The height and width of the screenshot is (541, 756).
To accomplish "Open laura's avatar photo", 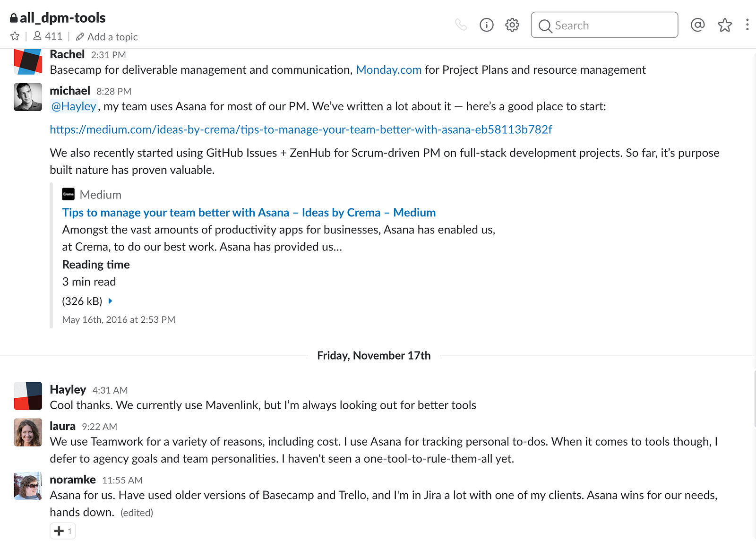I will point(28,432).
